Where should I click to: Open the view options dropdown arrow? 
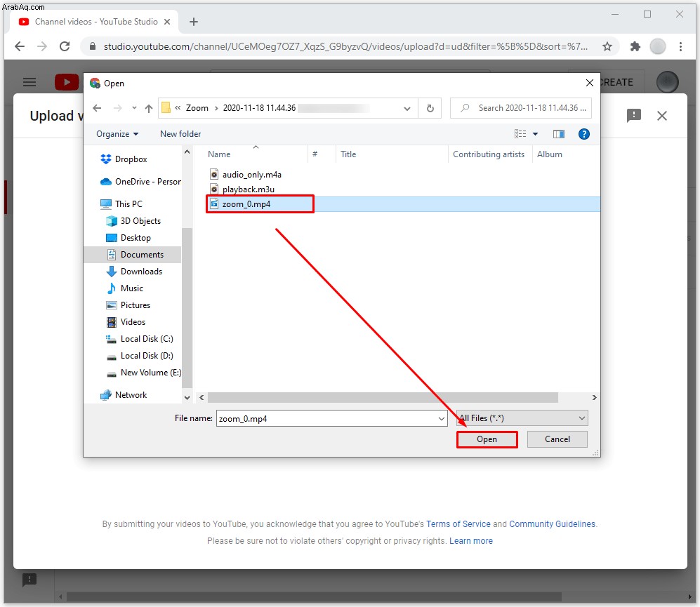[535, 134]
